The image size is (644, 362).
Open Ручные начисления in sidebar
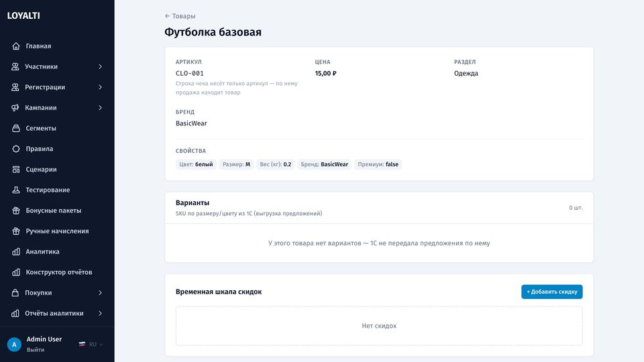[x=57, y=231]
